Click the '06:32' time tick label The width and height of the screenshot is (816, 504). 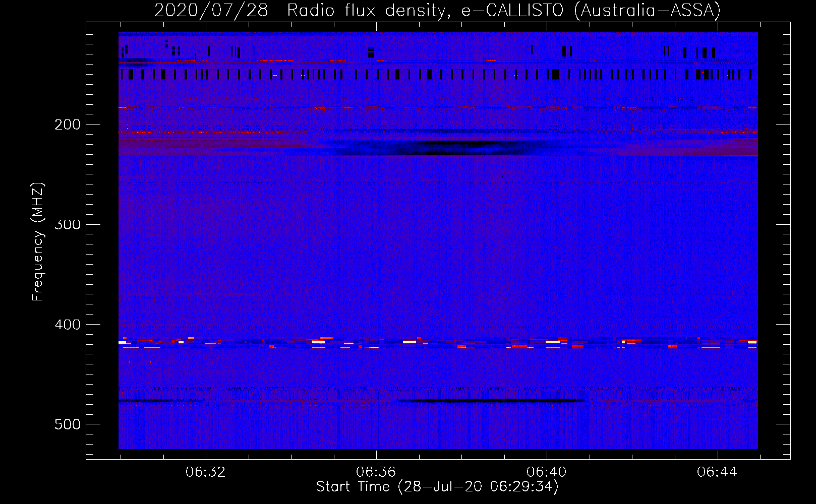206,472
